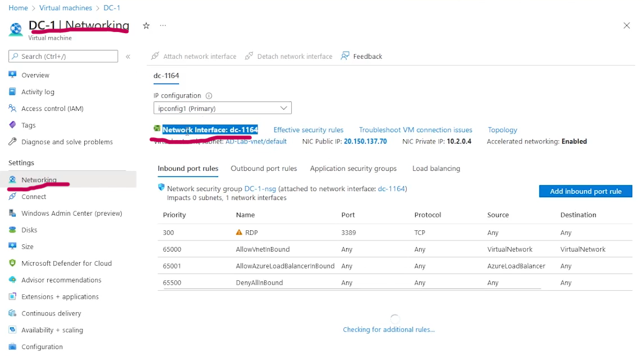Select the DenyAllInBound rule row

pyautogui.click(x=395, y=282)
